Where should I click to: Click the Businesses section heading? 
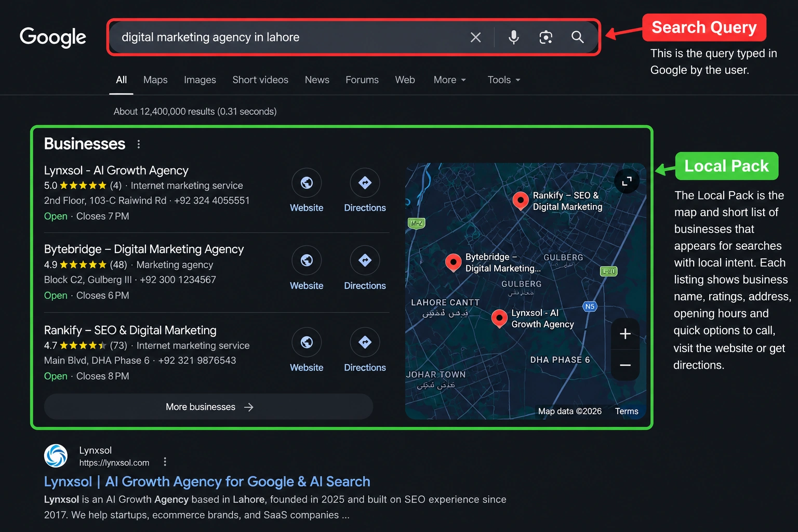[x=85, y=144]
